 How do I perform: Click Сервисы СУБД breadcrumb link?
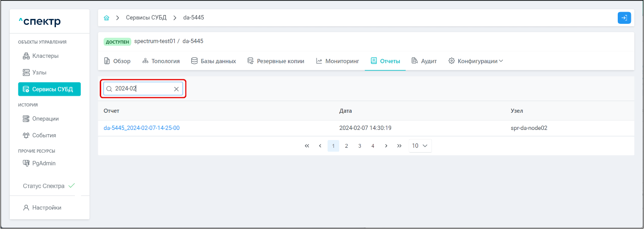point(146,18)
